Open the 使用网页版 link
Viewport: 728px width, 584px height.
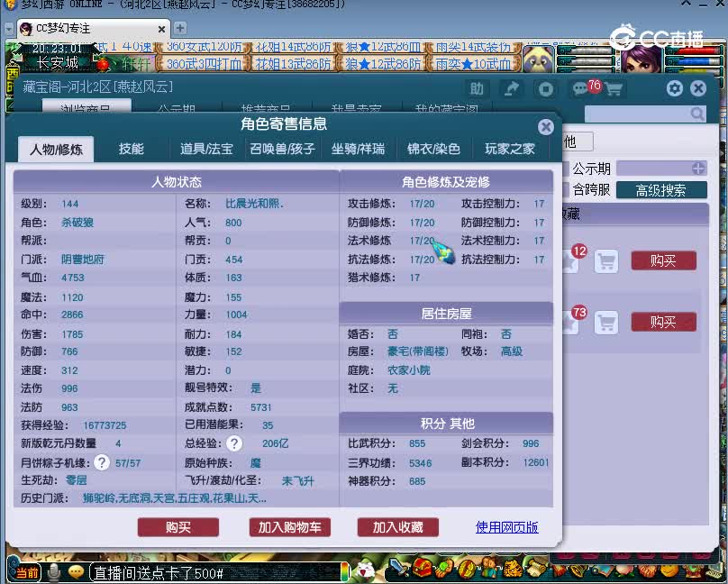pos(507,527)
